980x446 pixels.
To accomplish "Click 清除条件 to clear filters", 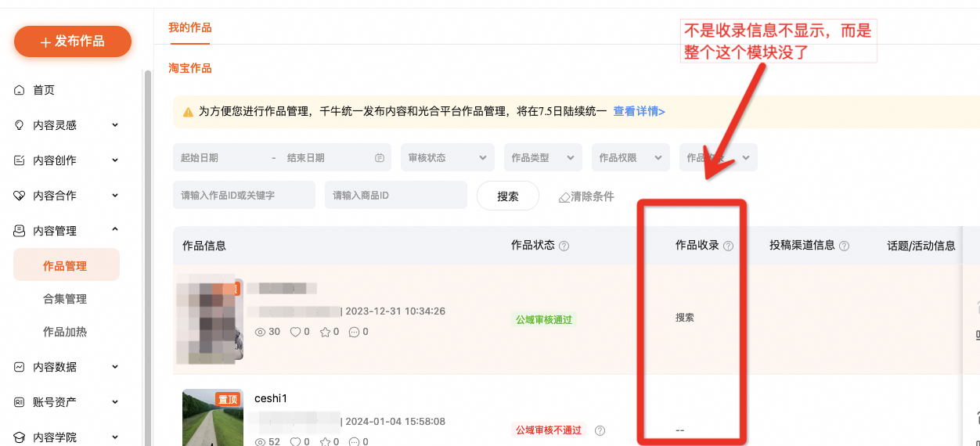I will point(593,196).
